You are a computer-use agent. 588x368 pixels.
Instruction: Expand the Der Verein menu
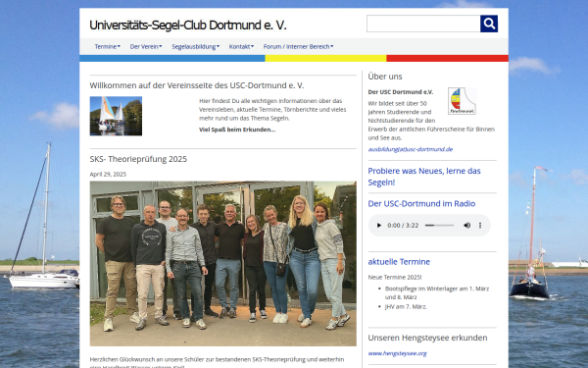click(x=146, y=46)
